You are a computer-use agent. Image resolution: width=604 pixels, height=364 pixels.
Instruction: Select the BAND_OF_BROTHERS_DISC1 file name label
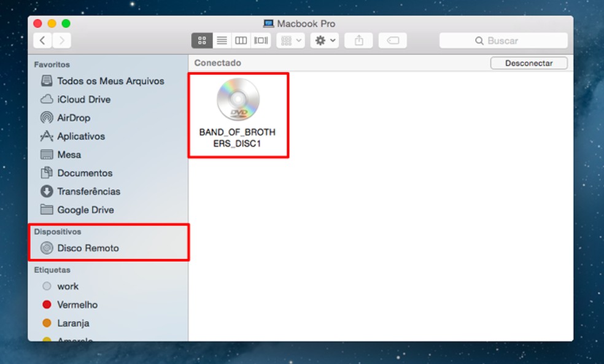tap(238, 138)
